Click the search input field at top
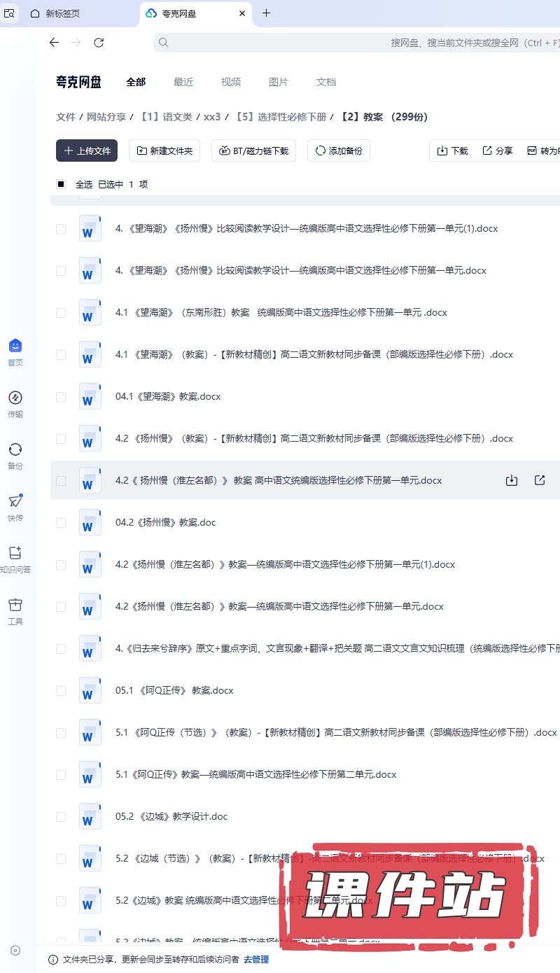Viewport: 560px width, 973px height. [x=350, y=43]
